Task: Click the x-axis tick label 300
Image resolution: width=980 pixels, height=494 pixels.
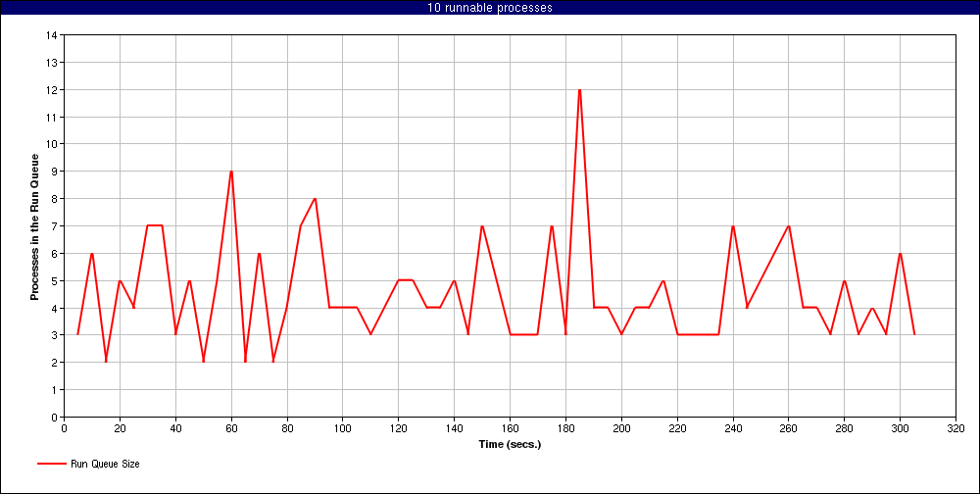Action: (900, 428)
